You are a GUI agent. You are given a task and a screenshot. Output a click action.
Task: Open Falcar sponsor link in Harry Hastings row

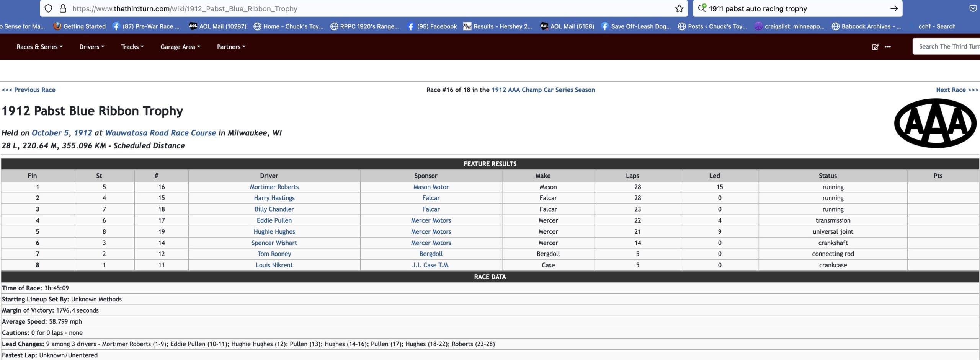click(x=431, y=198)
